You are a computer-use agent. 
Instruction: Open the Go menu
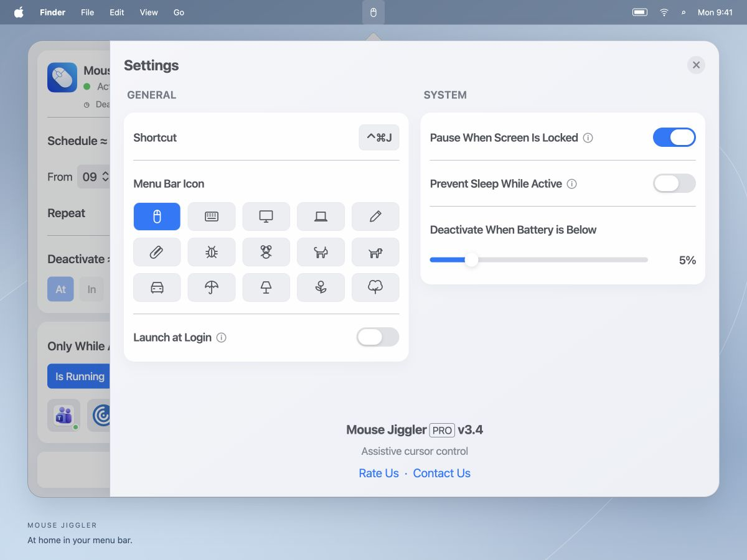tap(179, 12)
